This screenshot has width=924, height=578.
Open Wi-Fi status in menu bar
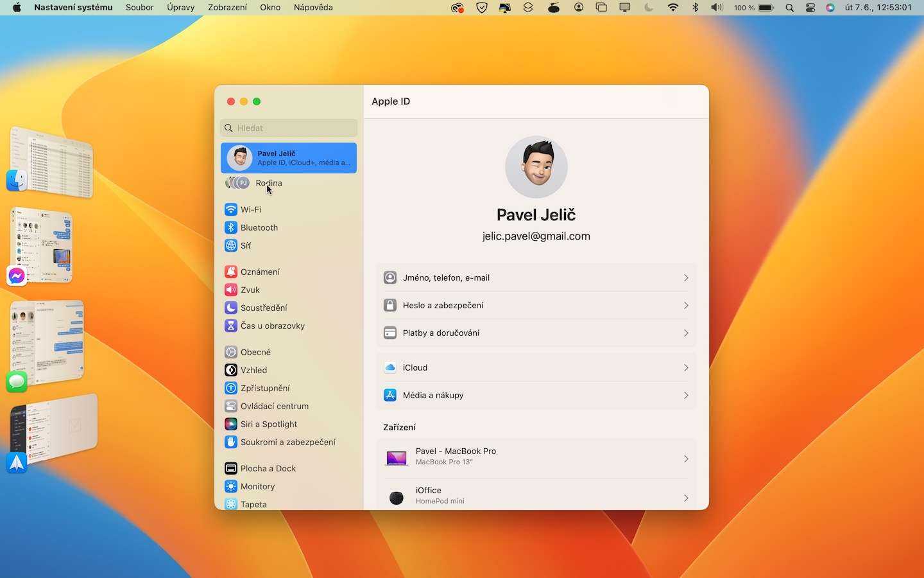[x=673, y=8]
